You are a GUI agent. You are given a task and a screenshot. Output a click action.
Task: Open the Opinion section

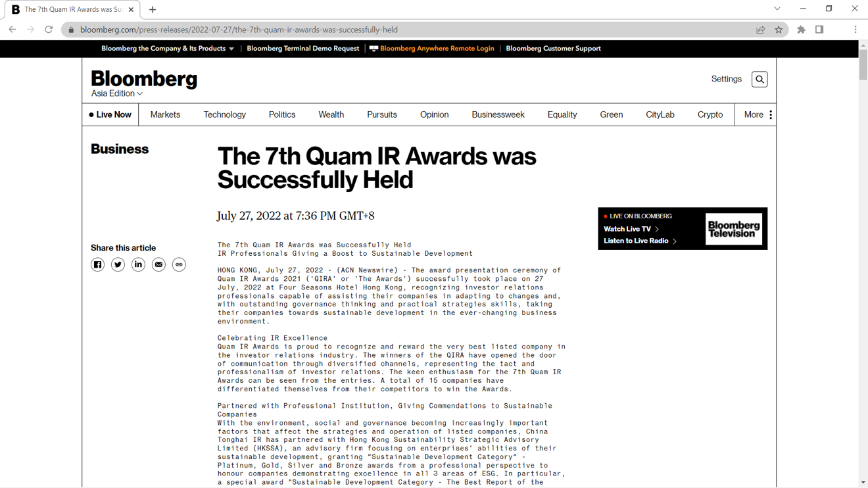(x=435, y=114)
